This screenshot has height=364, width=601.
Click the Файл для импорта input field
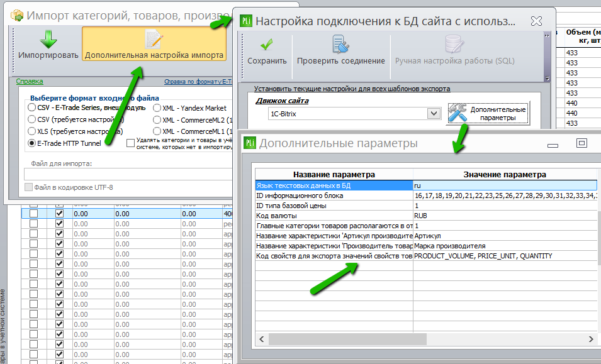[128, 174]
